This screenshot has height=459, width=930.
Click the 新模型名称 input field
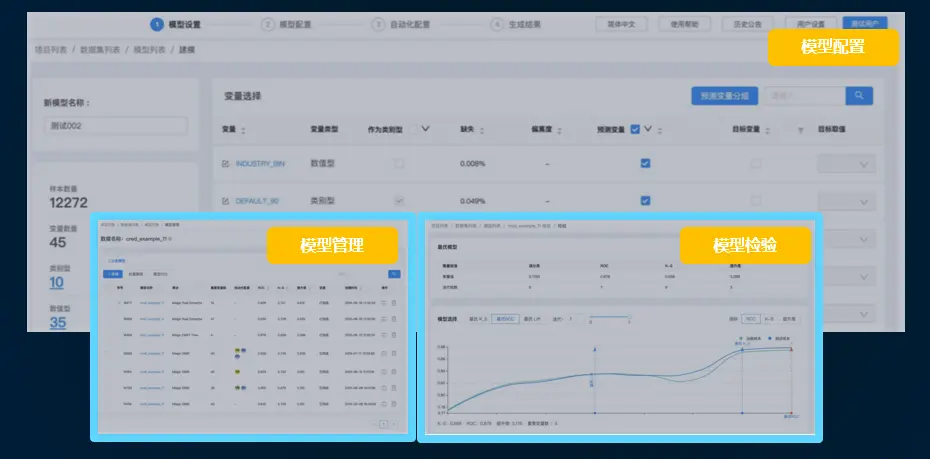(x=116, y=126)
